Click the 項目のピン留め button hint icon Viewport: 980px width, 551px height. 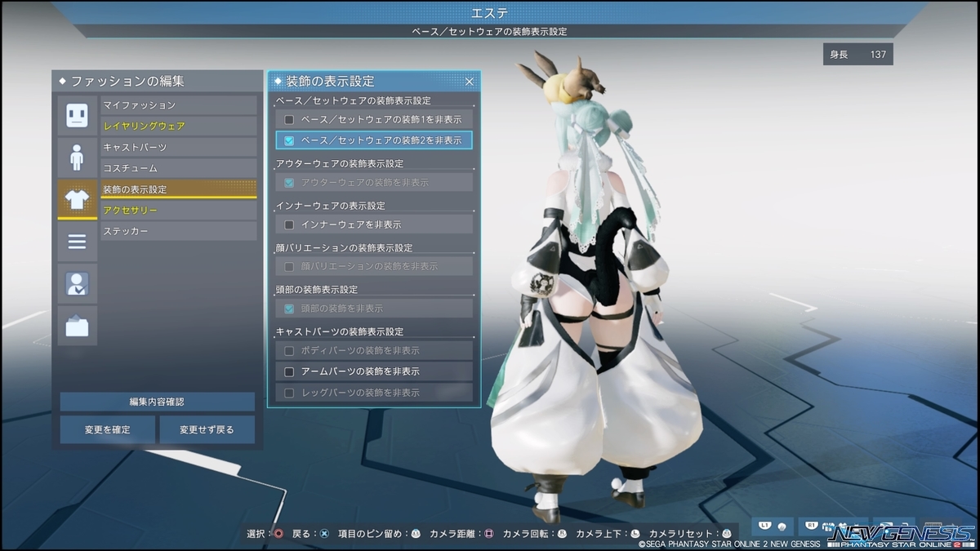416,534
